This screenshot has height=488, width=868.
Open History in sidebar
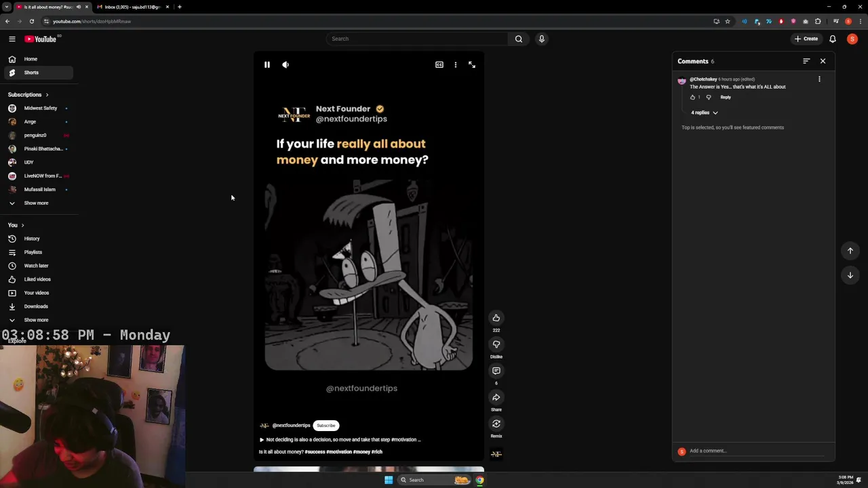click(x=37, y=239)
